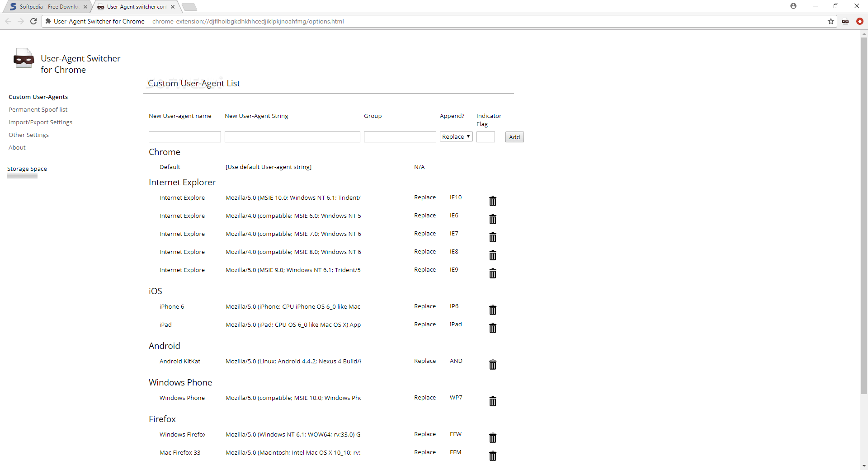Open the Chrome profile avatar menu
Screen dimensions: 868x470
tap(793, 6)
